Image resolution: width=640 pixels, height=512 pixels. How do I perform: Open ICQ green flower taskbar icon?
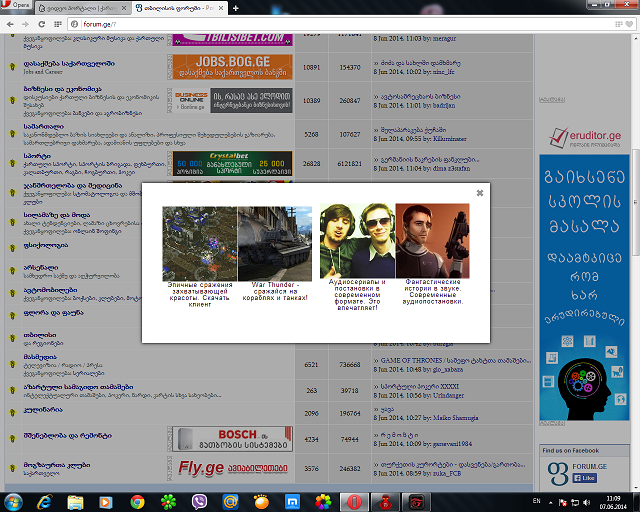click(168, 502)
